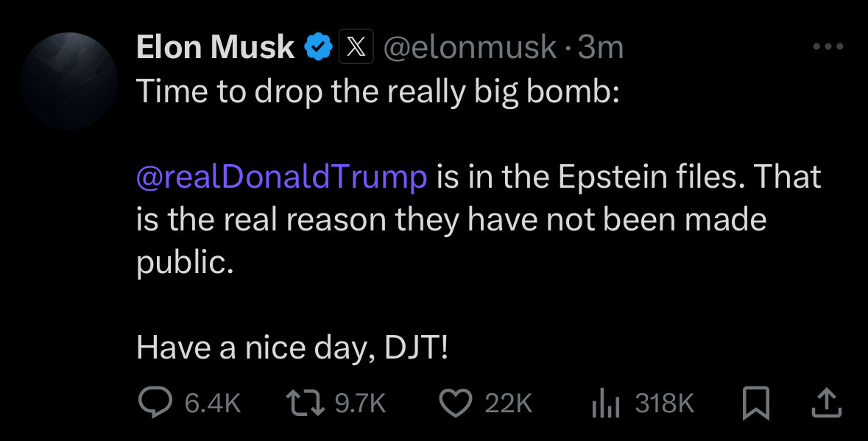This screenshot has width=868, height=441.
Task: Click the X affiliate badge
Action: 356,48
